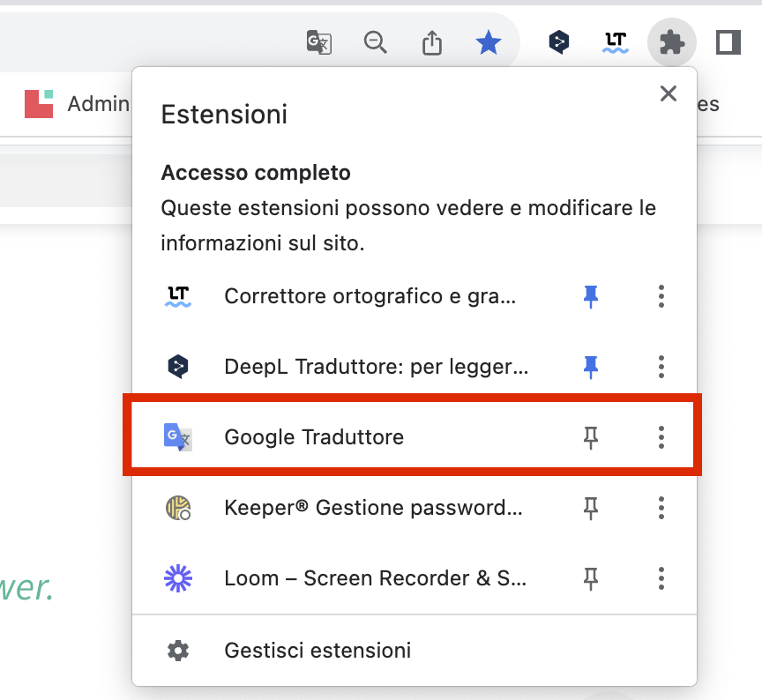
Task: Click the Google Translate icon in address bar
Action: (318, 42)
